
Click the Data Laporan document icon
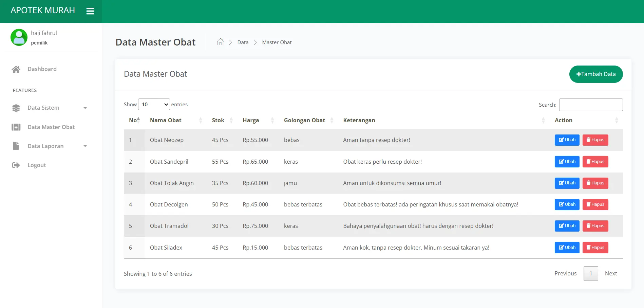(16, 146)
